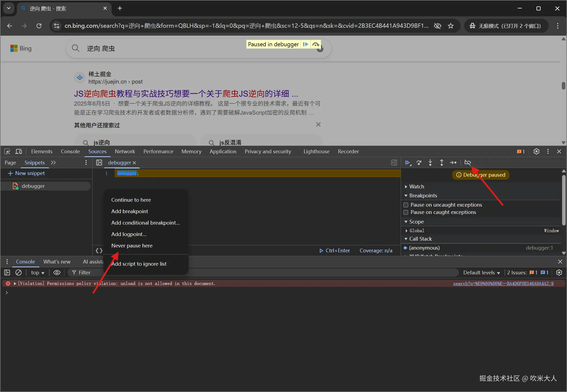Click Deactivate breakpoints icon
Screen dimensions: 567x392
(468, 163)
